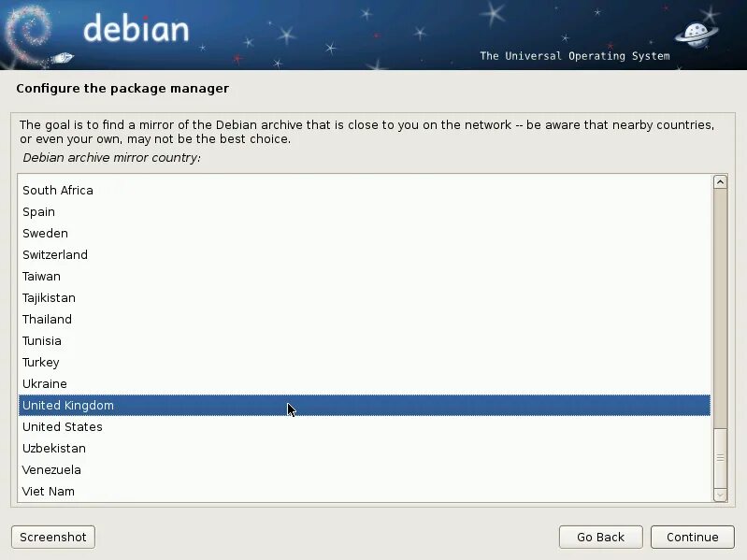Choose Taiwan from the list
Image resolution: width=747 pixels, height=560 pixels.
point(365,276)
